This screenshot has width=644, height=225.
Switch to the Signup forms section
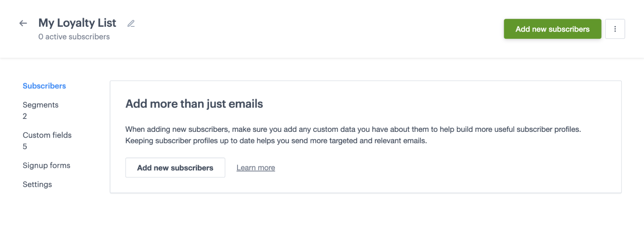tap(46, 165)
